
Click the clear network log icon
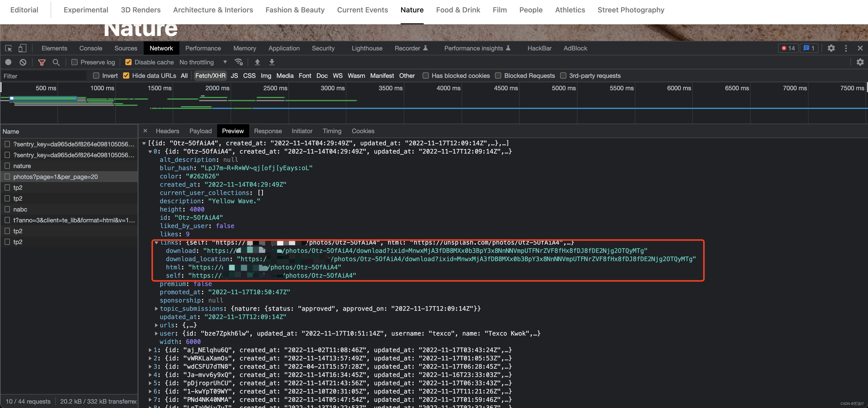pos(23,62)
